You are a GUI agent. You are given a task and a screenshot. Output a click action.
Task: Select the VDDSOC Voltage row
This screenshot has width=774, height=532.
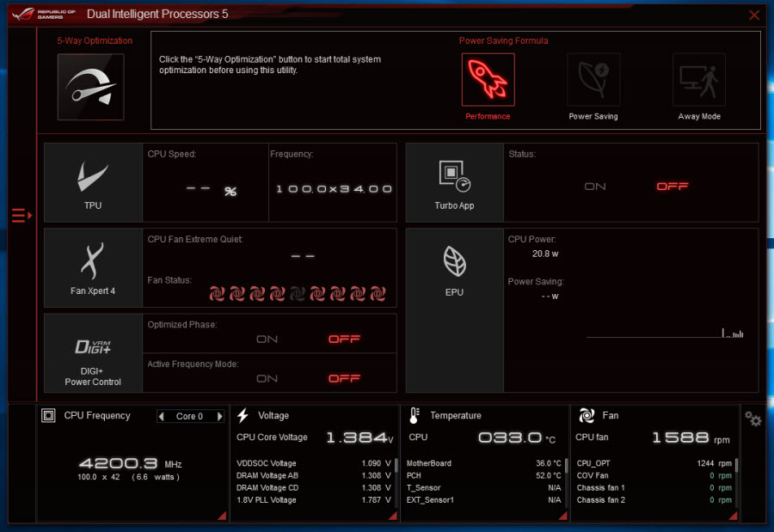pyautogui.click(x=314, y=463)
